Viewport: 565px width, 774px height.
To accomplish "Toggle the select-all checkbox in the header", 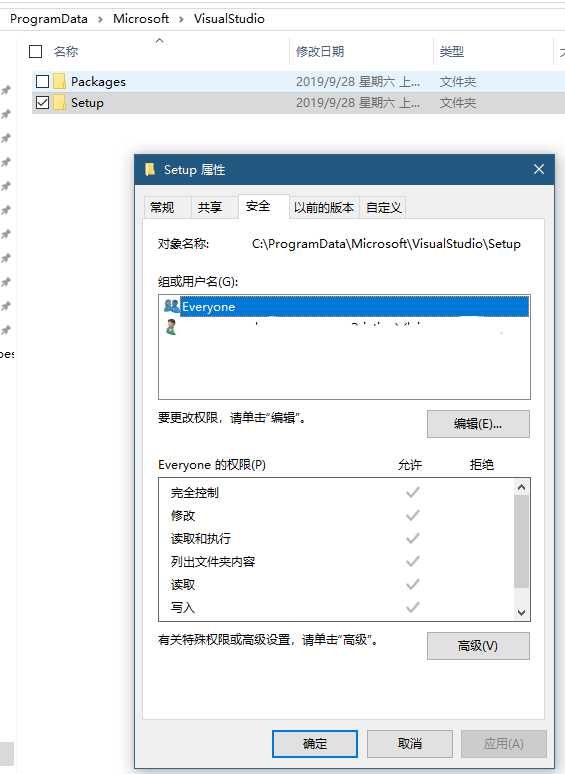I will tap(36, 51).
